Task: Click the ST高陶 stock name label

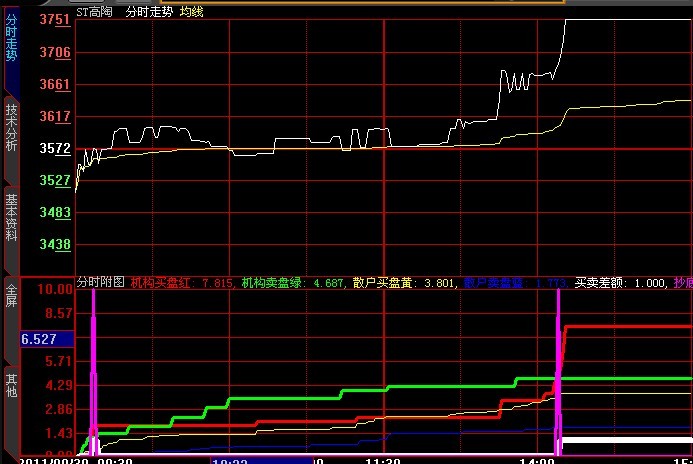Action: click(94, 12)
